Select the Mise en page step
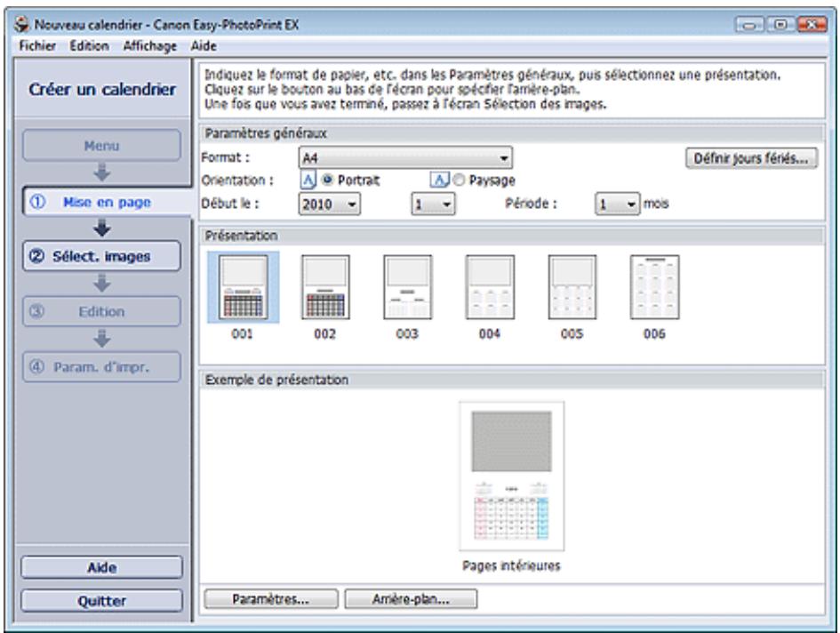Viewport: 840px width, 633px height. point(106,202)
